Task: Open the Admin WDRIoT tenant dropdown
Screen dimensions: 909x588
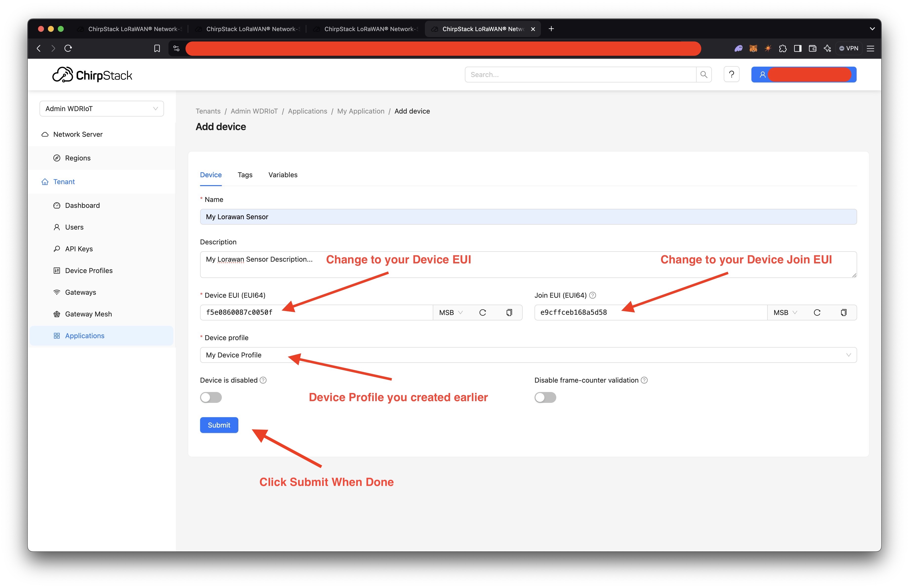Action: point(102,108)
